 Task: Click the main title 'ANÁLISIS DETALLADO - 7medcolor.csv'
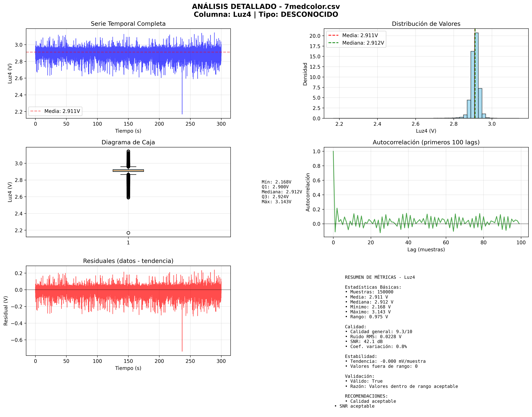266,7
